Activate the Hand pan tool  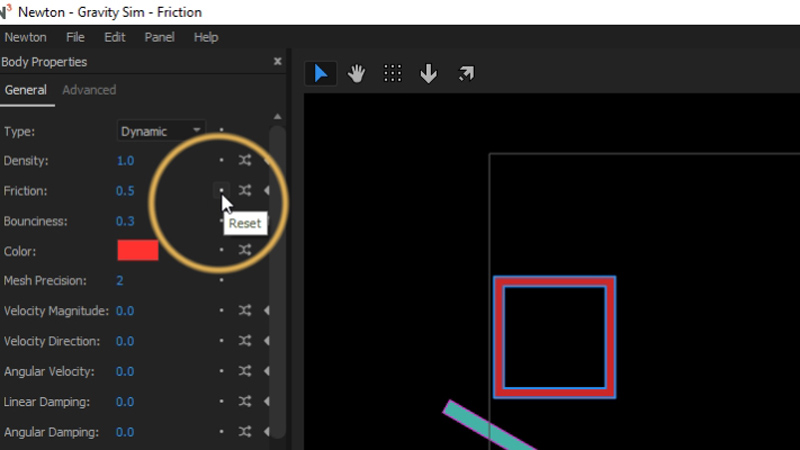[x=356, y=73]
